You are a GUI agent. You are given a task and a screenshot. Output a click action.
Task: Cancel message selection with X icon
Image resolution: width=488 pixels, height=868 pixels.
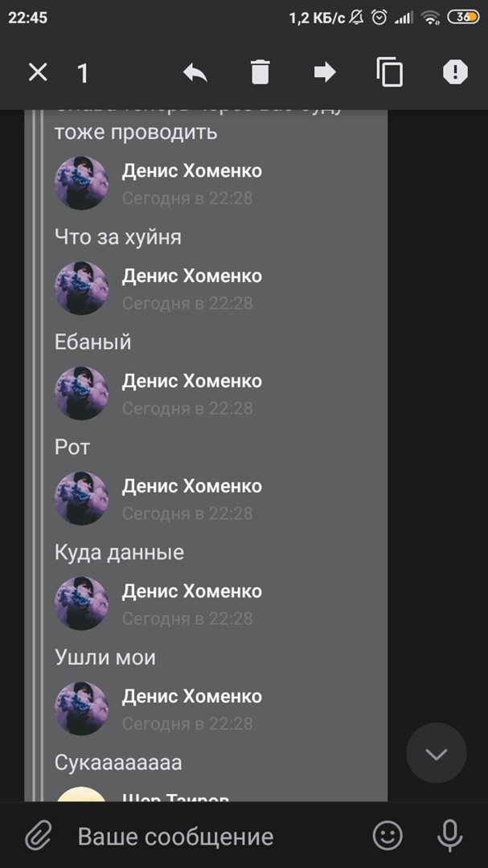pos(39,72)
